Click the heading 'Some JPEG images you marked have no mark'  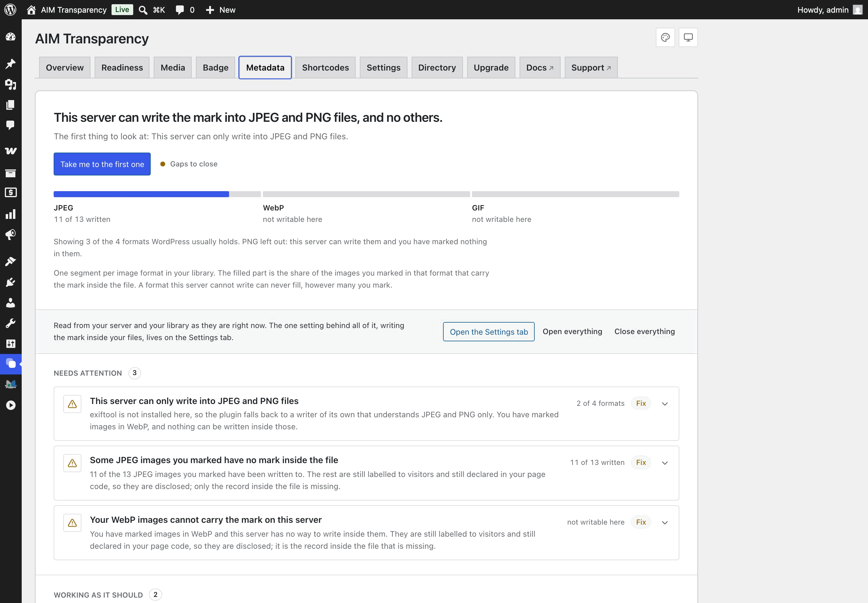214,460
